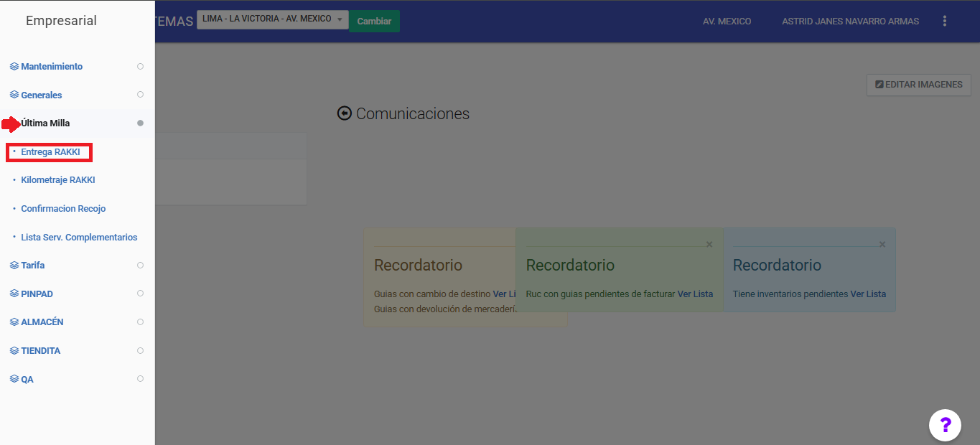This screenshot has width=980, height=445.
Task: Open the three-dot options menu in header
Action: point(945,22)
